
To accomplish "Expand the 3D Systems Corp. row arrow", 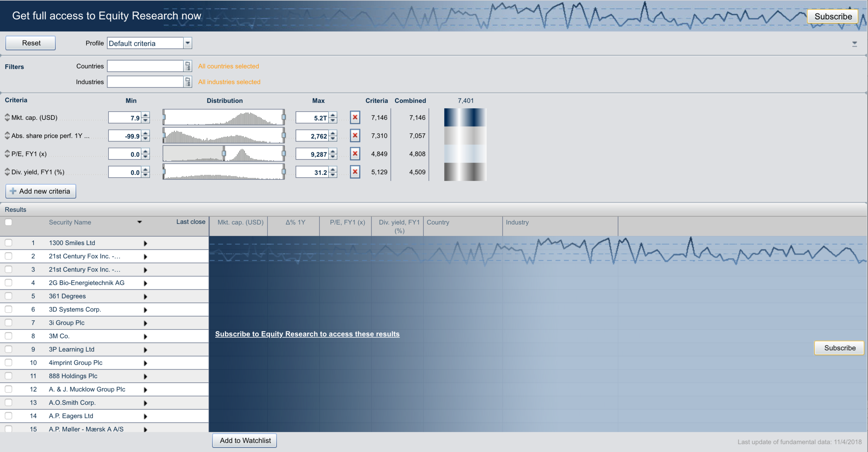I will (145, 310).
